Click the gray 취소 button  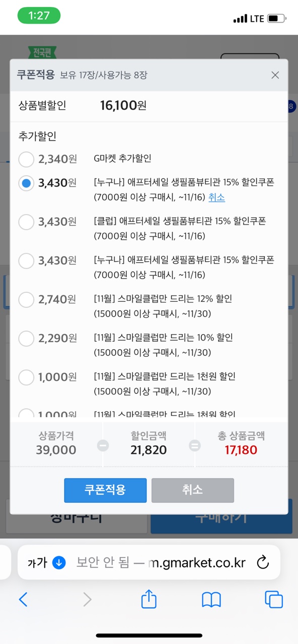[193, 490]
